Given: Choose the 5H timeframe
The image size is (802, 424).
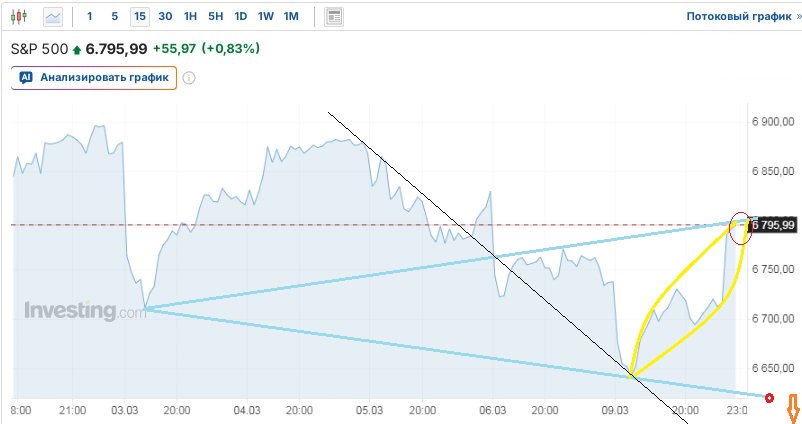Looking at the screenshot, I should point(216,17).
